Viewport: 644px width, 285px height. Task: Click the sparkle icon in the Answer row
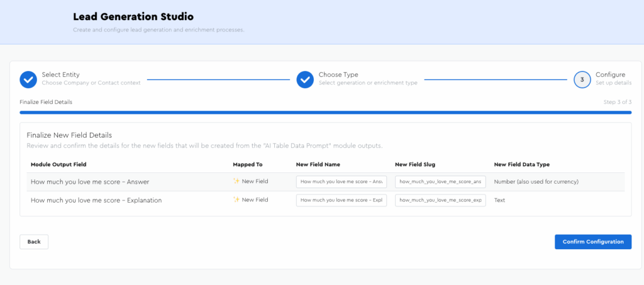click(236, 182)
